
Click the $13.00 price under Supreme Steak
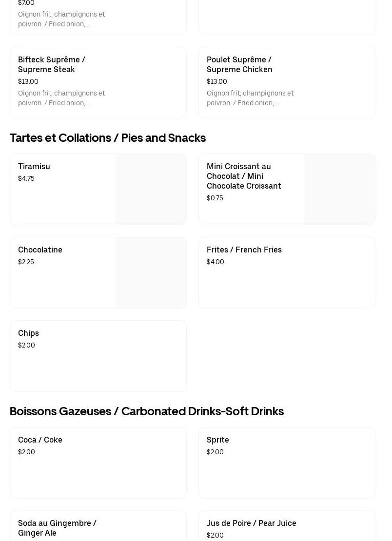(x=28, y=81)
